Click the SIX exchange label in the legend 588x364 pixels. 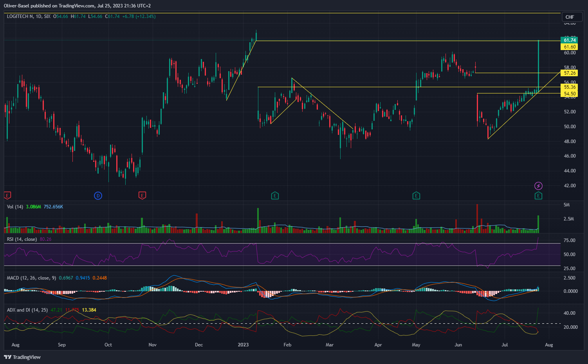pyautogui.click(x=47, y=16)
